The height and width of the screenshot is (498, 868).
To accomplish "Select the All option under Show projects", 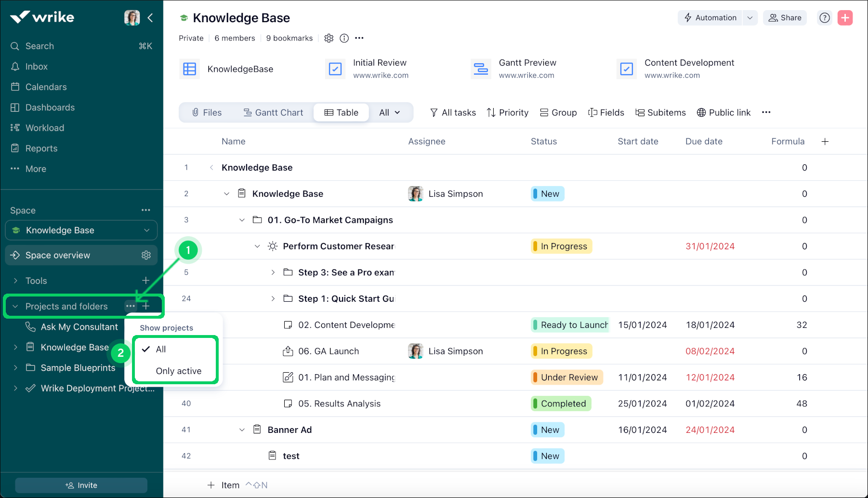I will coord(161,350).
